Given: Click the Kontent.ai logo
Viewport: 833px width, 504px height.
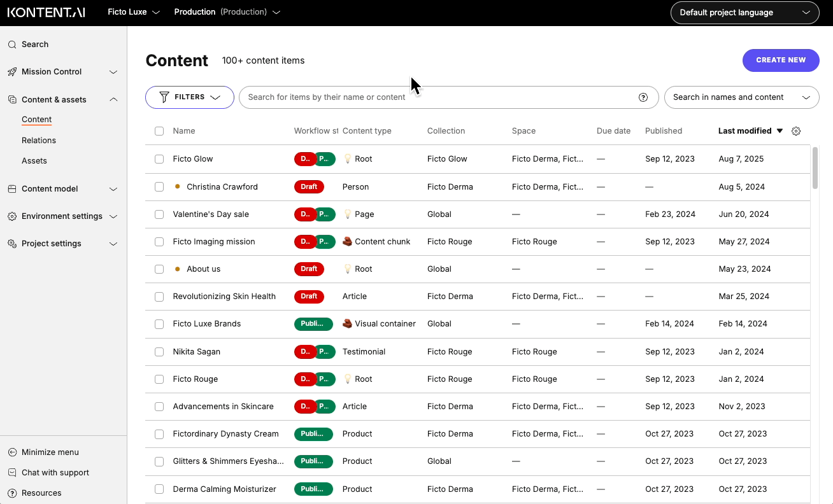Looking at the screenshot, I should [46, 11].
